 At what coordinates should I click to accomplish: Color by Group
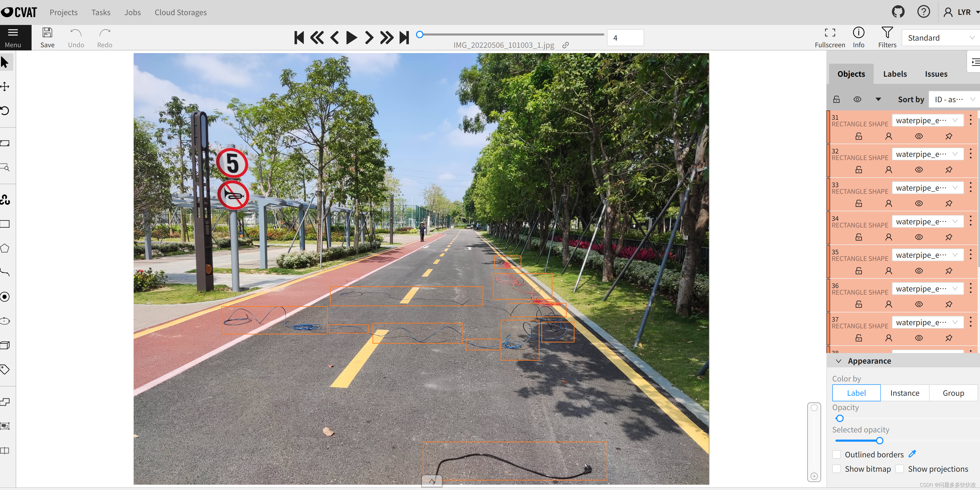(953, 393)
